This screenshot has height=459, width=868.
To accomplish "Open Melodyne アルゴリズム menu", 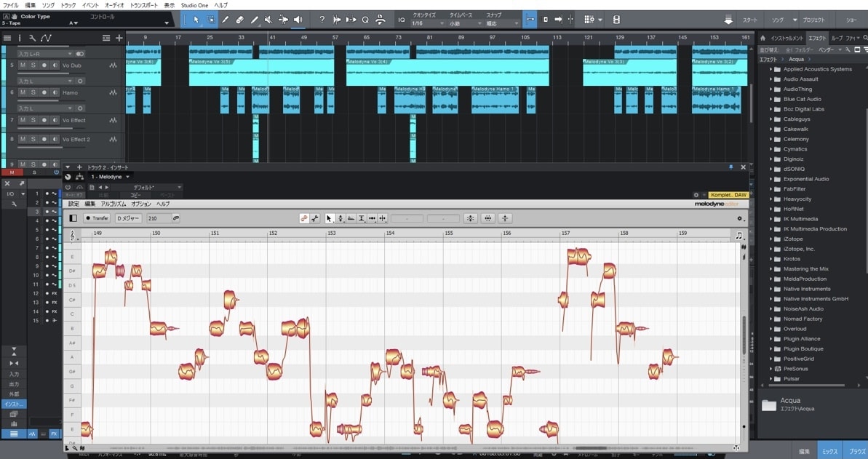I will pos(114,204).
